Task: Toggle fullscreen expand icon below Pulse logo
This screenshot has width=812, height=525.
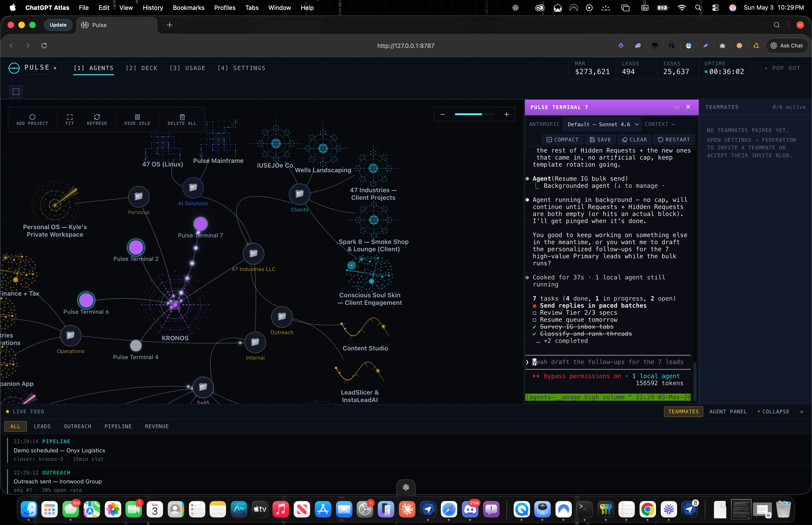Action: [16, 91]
